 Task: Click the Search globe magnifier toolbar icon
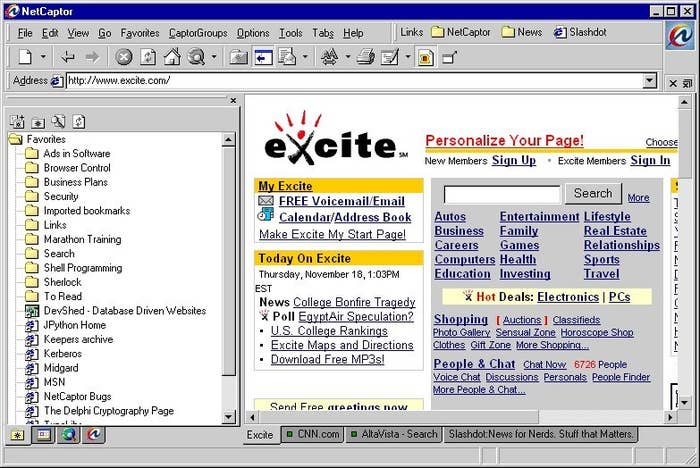tap(196, 57)
